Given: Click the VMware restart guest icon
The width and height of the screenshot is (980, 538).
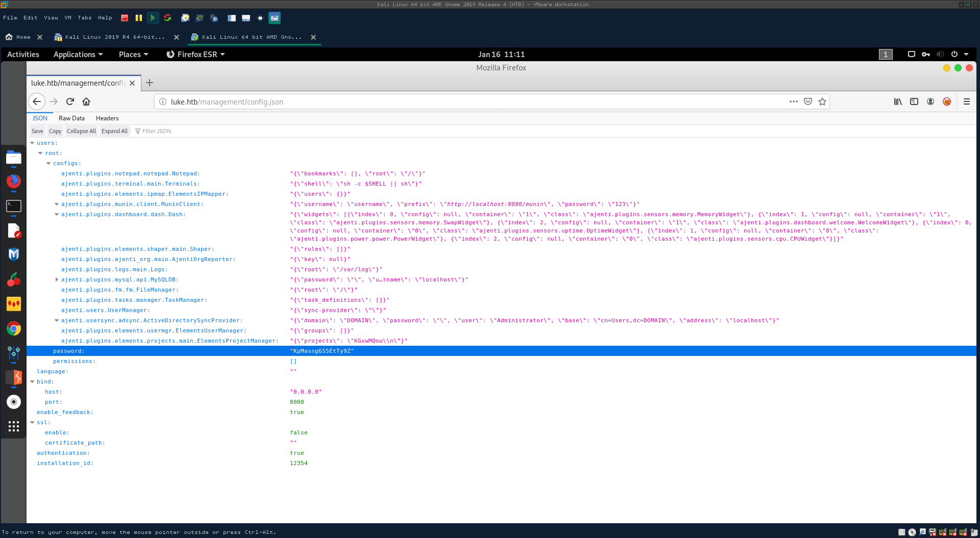Looking at the screenshot, I should tap(167, 18).
